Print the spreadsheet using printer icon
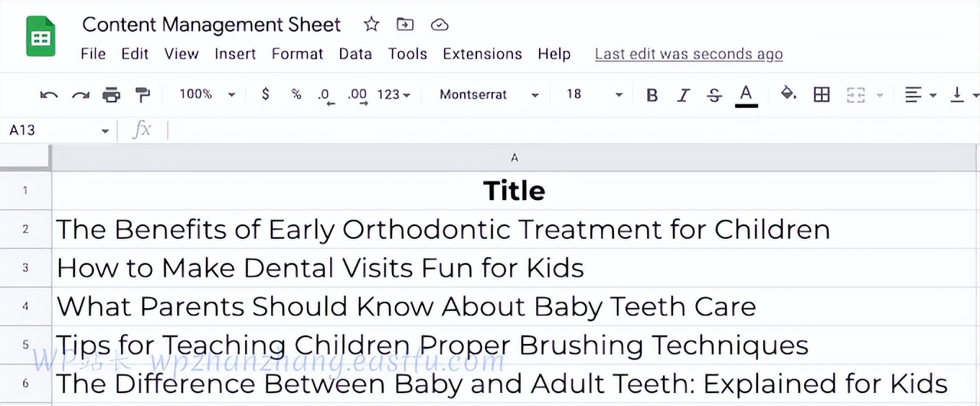 pos(111,94)
